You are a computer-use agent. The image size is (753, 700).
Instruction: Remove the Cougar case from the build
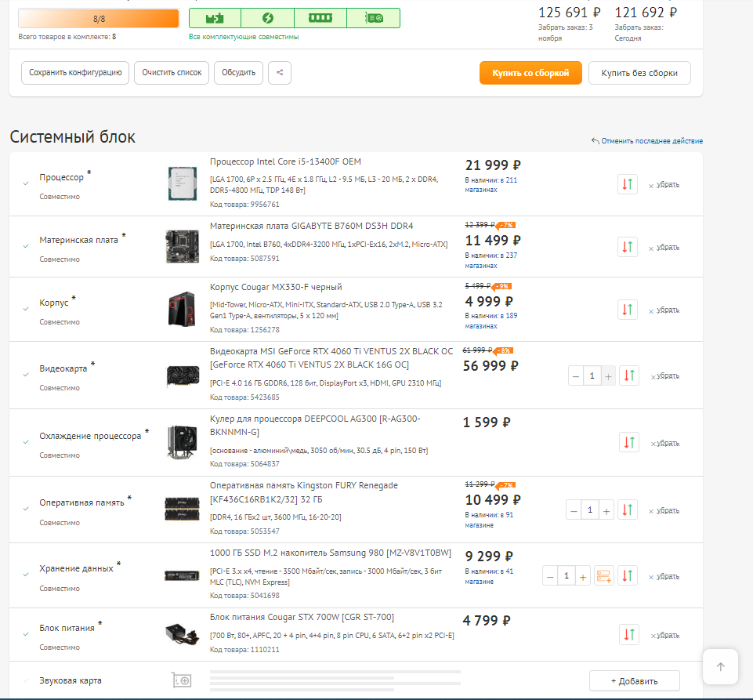pyautogui.click(x=664, y=311)
